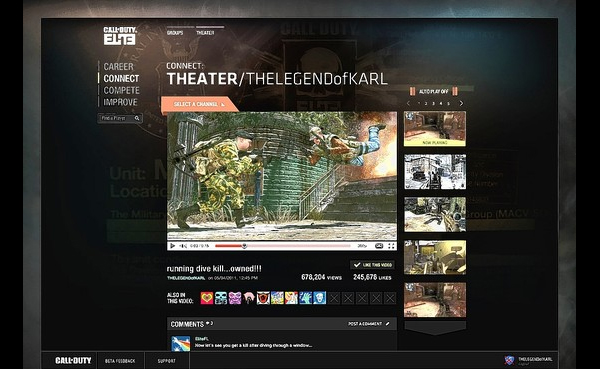Click Beta Feedback in the bottom bar
Screen dimensions: 600x369
click(120, 361)
